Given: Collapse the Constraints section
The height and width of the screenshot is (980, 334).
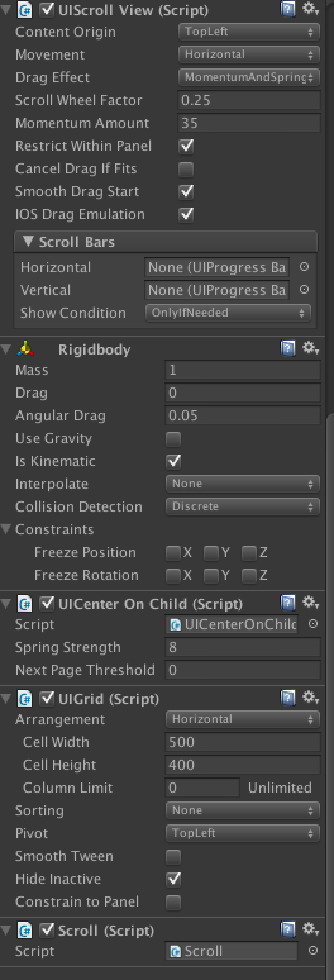Looking at the screenshot, I should pos(6,529).
